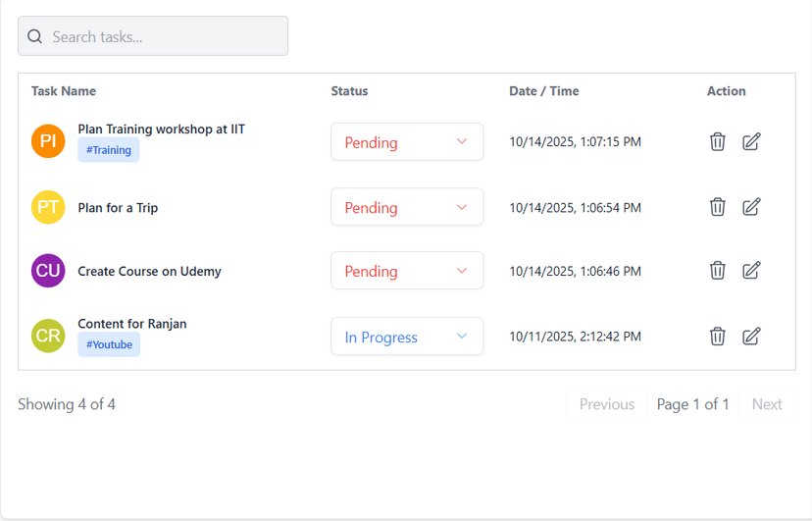Edit the Create Course on Udemy task
The width and height of the screenshot is (812, 521).
coord(751,271)
